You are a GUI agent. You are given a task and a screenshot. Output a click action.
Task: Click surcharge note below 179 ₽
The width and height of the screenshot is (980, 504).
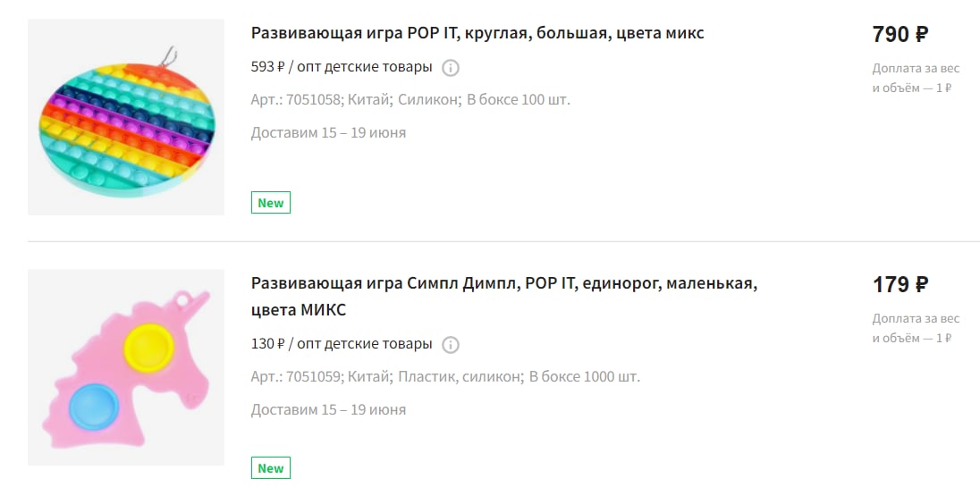916,329
